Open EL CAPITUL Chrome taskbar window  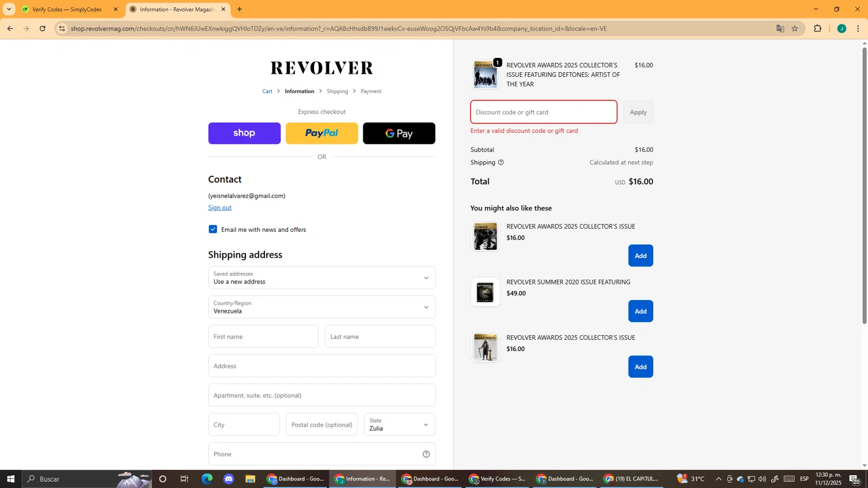click(632, 479)
